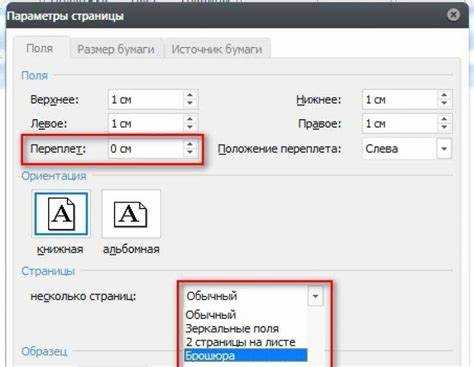Click the Правое margin input field
The width and height of the screenshot is (474, 367).
point(399,124)
